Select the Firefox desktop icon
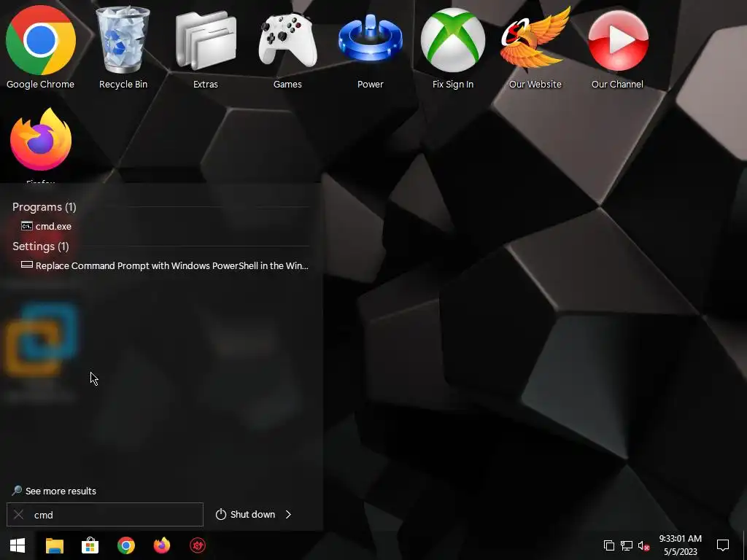 coord(41,141)
